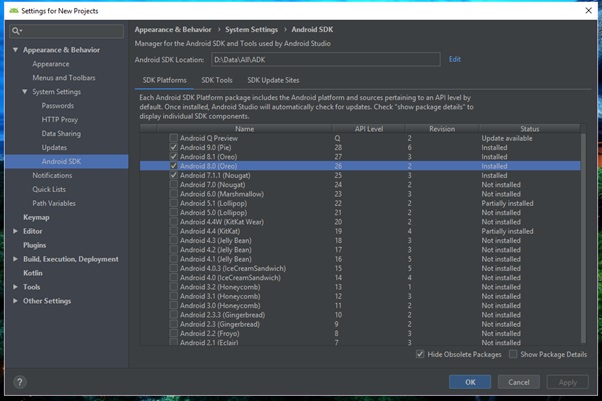Screen dimensions: 602x401
Task: Click the System Settings breadcrumb
Action: 251,30
